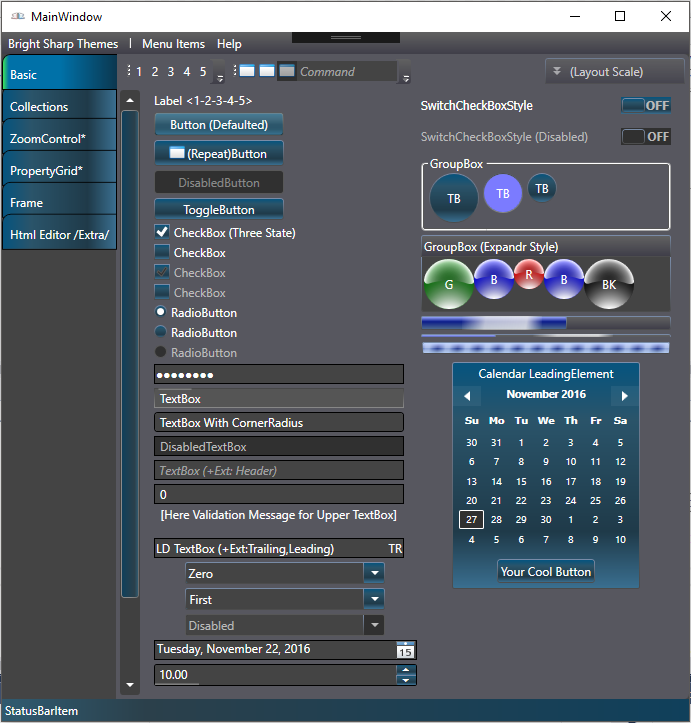
Task: Click Your Cool Button below calendar
Action: pyautogui.click(x=546, y=571)
